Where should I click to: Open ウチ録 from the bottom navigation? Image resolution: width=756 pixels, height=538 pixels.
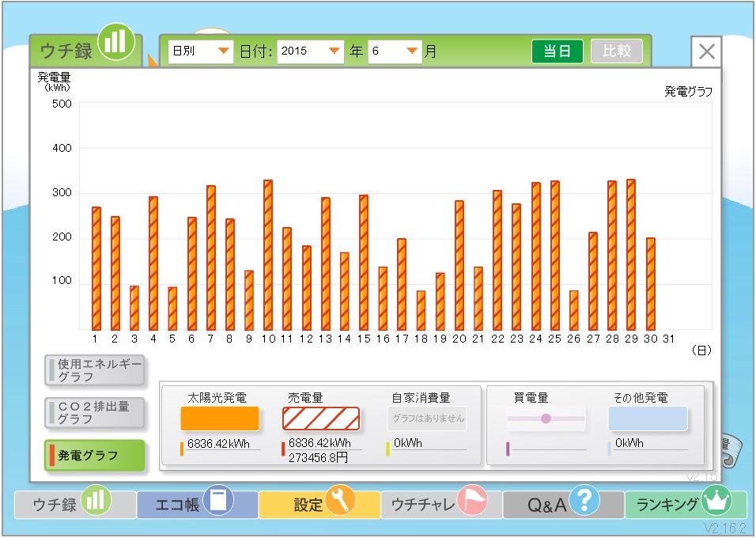(x=75, y=505)
